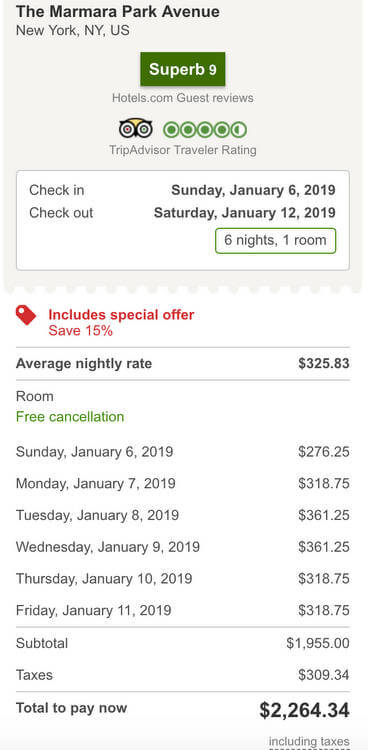This screenshot has height=750, width=368.
Task: Click the Save 15% text
Action: click(80, 331)
